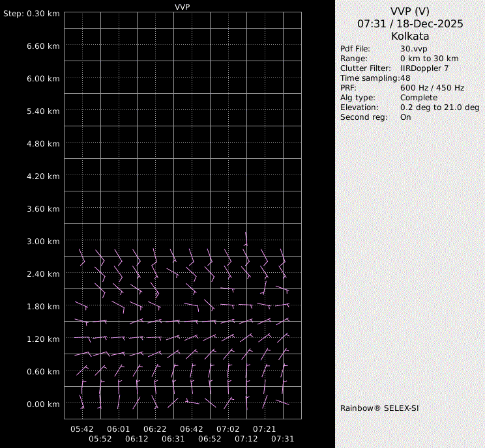Click the Step: 0.30 km label
Viewport: 485px width, 448px height.
pyautogui.click(x=31, y=14)
